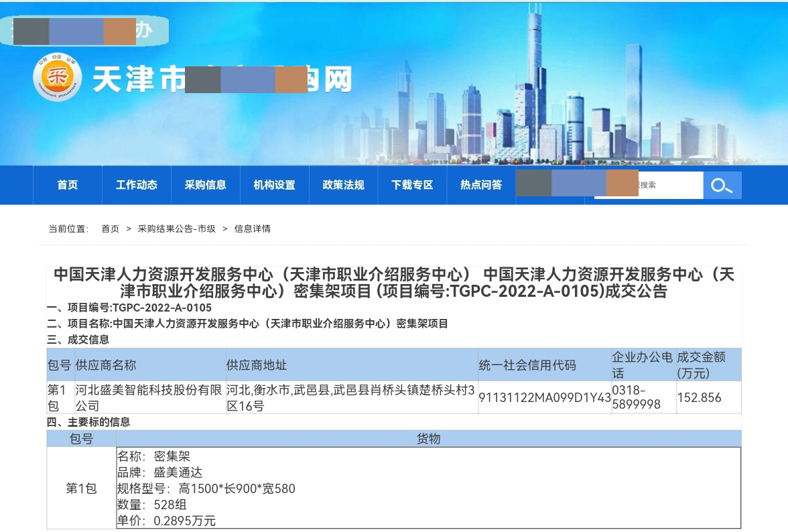Select 机构设置 in the navigation bar
The height and width of the screenshot is (532, 788).
coord(275,185)
